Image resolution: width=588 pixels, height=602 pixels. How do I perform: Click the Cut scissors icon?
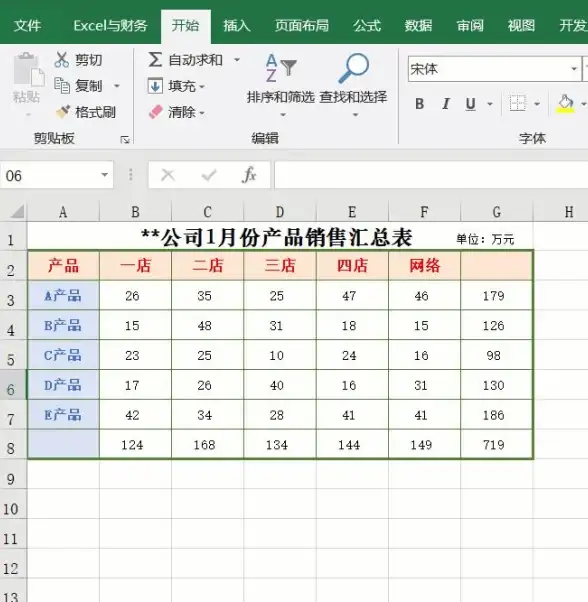click(x=62, y=60)
